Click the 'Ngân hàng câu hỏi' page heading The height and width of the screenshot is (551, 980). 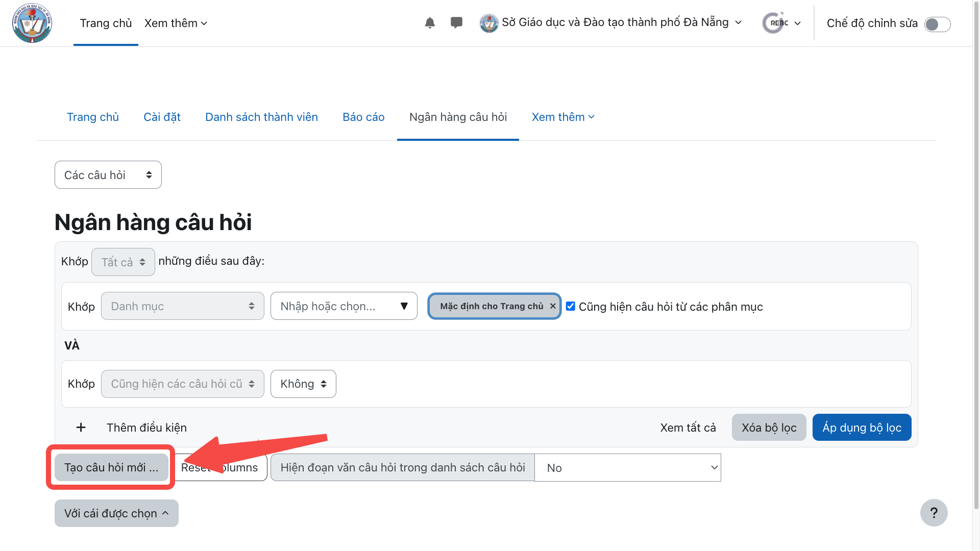click(153, 222)
